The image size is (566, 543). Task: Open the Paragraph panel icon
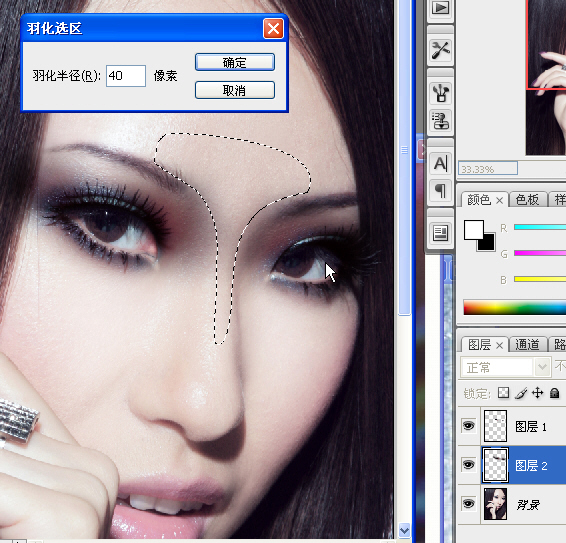tap(440, 191)
